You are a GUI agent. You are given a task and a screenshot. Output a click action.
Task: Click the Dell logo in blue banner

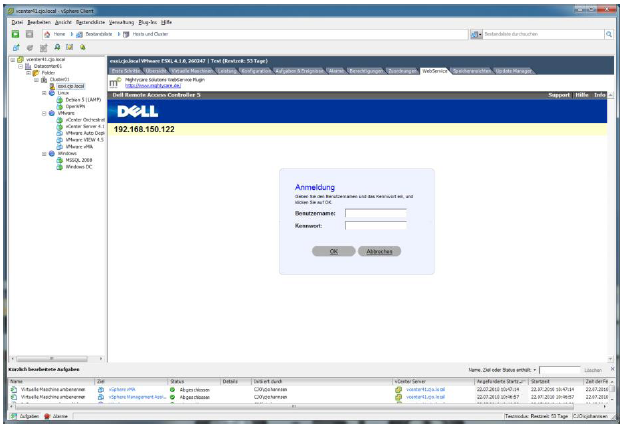tap(137, 112)
